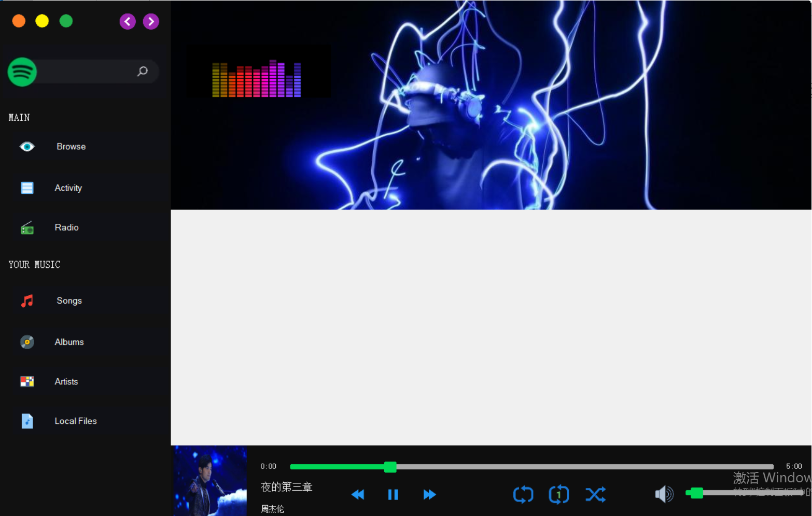Skip to next track
Image resolution: width=812 pixels, height=516 pixels.
429,495
